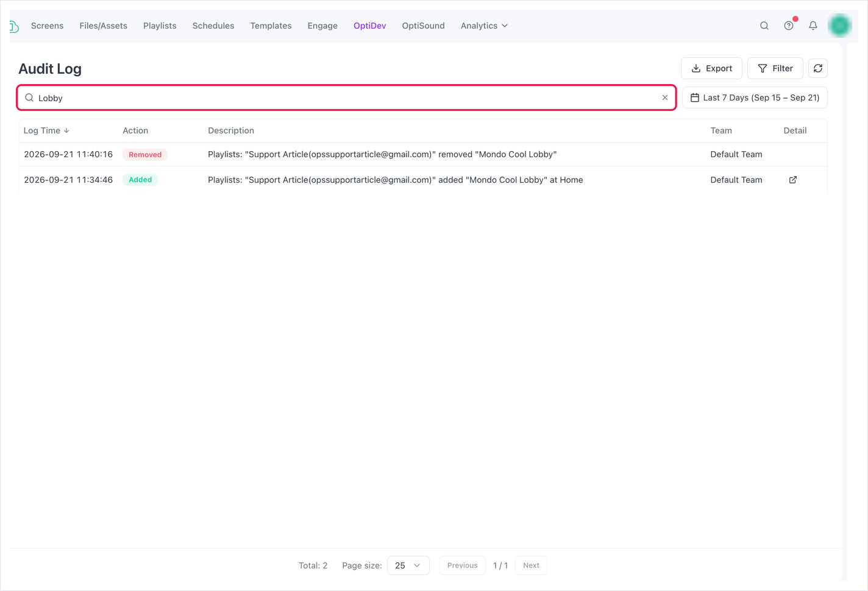Viewport: 868px width, 591px height.
Task: Click the Team column header
Action: (721, 130)
